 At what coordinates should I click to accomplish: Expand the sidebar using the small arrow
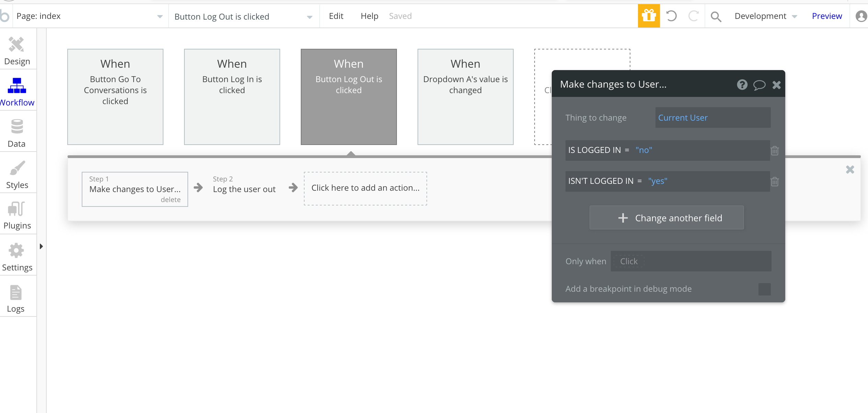pyautogui.click(x=41, y=246)
